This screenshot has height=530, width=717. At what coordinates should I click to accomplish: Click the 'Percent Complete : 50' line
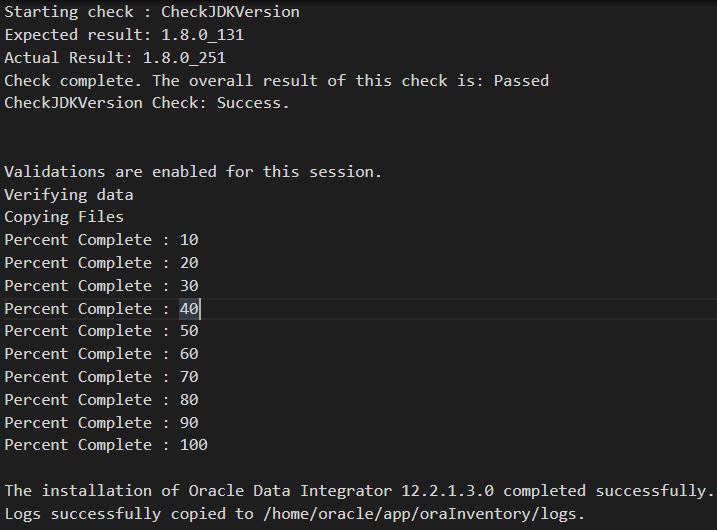pyautogui.click(x=101, y=331)
